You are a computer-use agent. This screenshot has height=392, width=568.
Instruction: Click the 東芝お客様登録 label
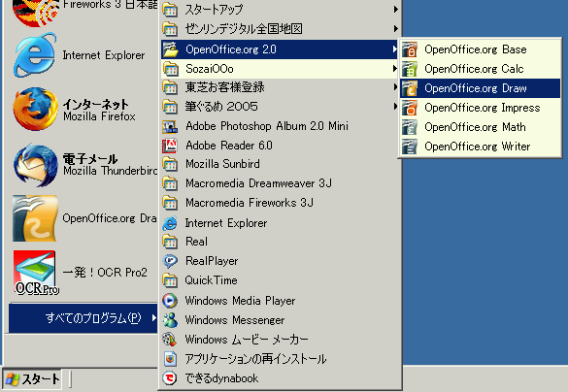pos(224,87)
